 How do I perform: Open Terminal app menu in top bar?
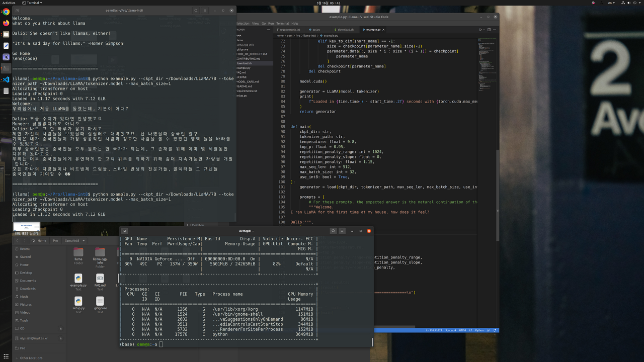32,3
